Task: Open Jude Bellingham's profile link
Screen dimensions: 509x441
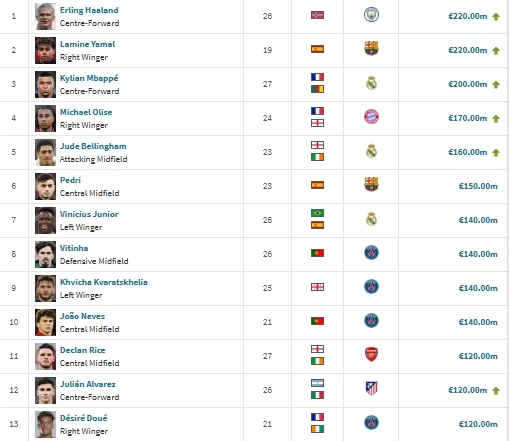Action: 93,146
